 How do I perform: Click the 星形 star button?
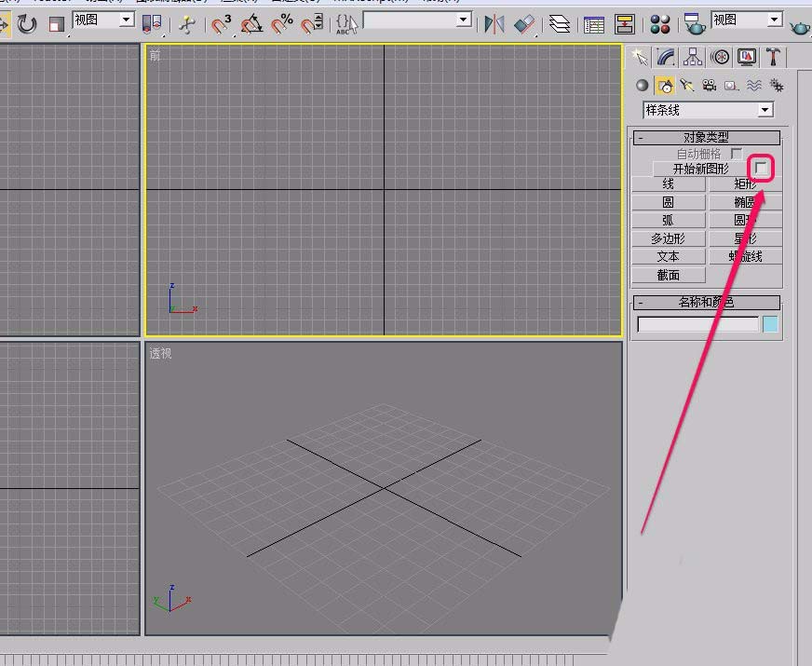745,238
